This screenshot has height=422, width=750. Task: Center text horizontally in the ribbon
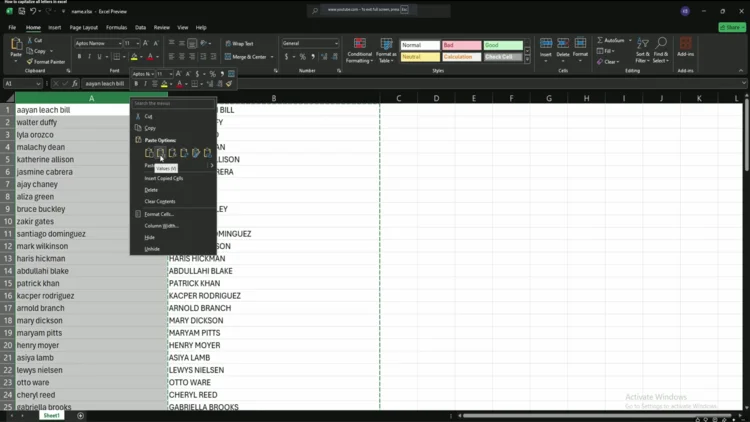(182, 56)
